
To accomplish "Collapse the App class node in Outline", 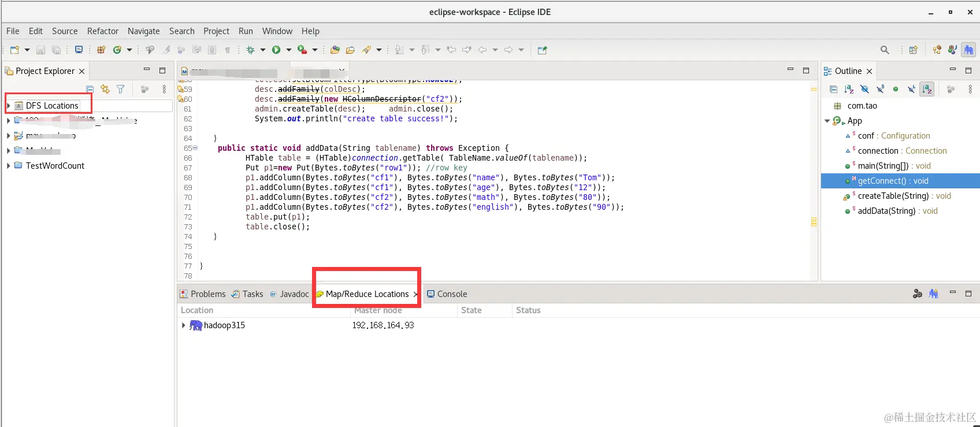I will (827, 121).
